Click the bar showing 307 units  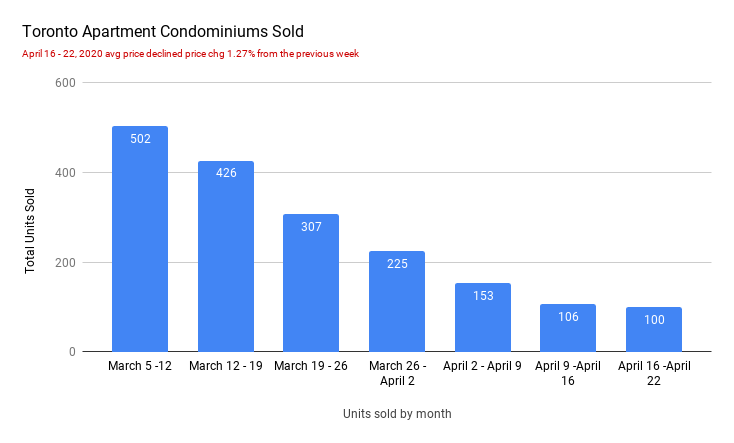pos(311,284)
